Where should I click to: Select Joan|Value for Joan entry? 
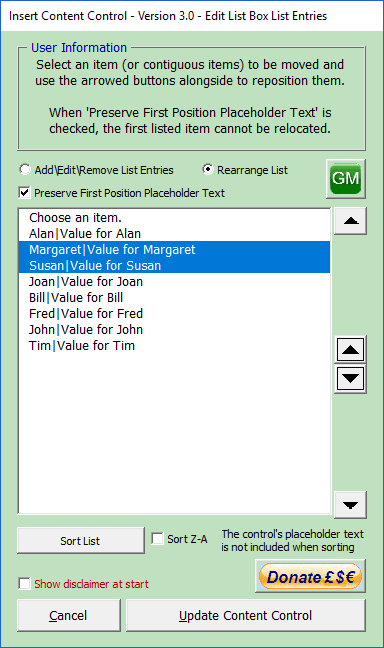click(174, 281)
